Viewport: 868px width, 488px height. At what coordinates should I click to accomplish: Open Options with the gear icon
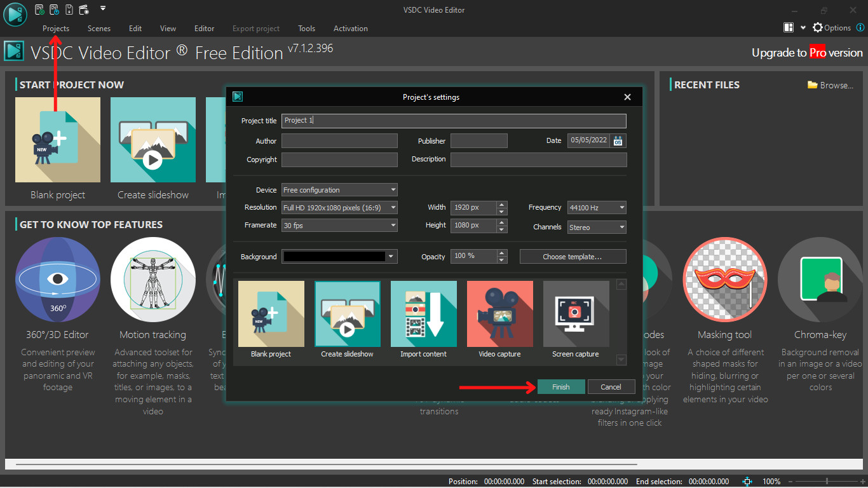pos(832,28)
